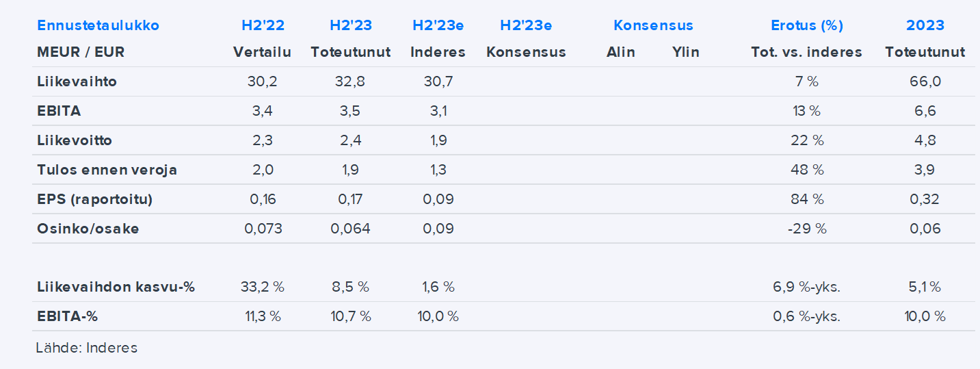
Task: Select the Osinko/osake row label
Action: pos(88,229)
